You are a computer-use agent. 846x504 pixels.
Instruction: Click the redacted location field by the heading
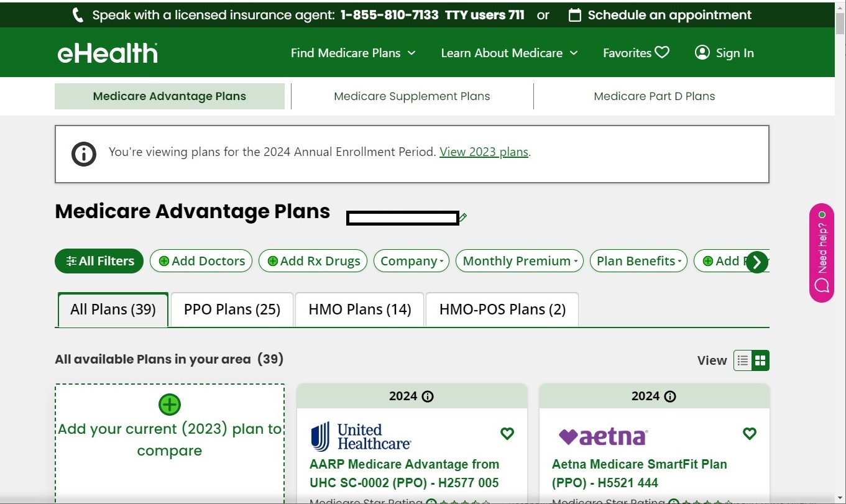pyautogui.click(x=403, y=218)
